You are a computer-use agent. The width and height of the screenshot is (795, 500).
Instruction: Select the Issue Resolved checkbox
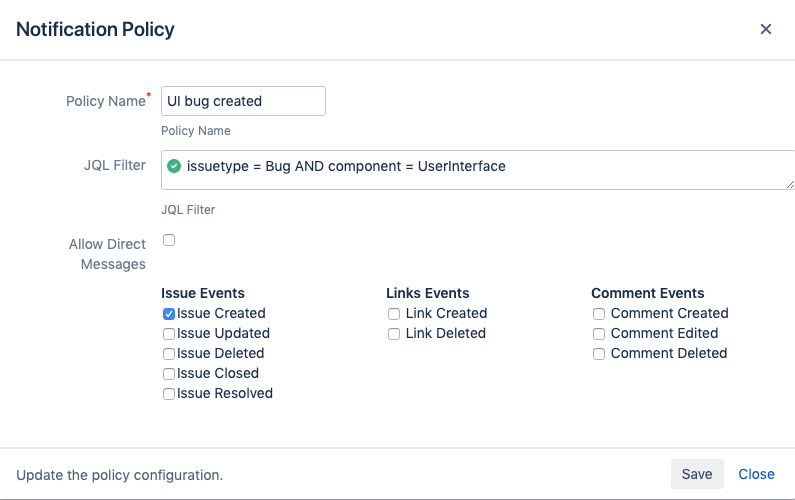tap(169, 393)
